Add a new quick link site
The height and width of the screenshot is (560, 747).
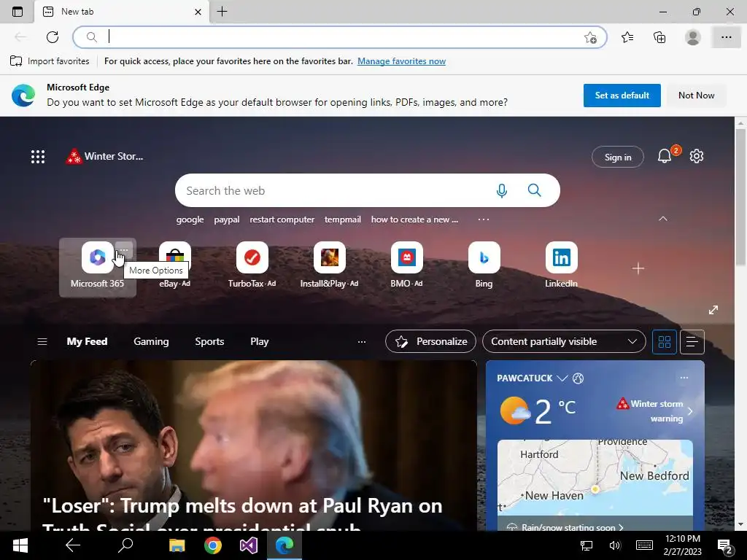(638, 268)
